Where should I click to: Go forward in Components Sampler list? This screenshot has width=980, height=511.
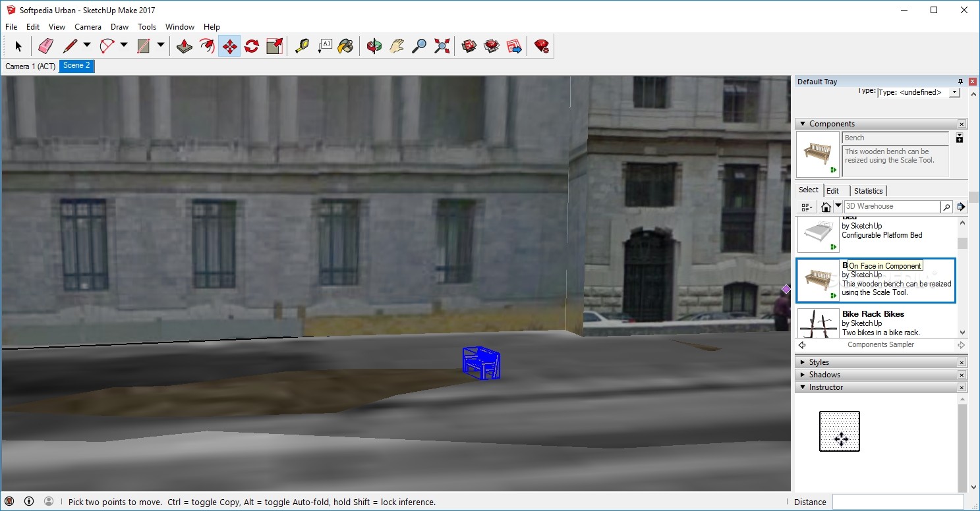pyautogui.click(x=962, y=345)
